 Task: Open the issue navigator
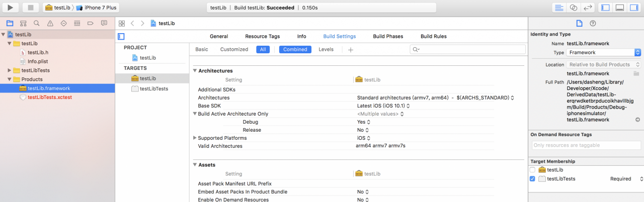pyautogui.click(x=50, y=23)
